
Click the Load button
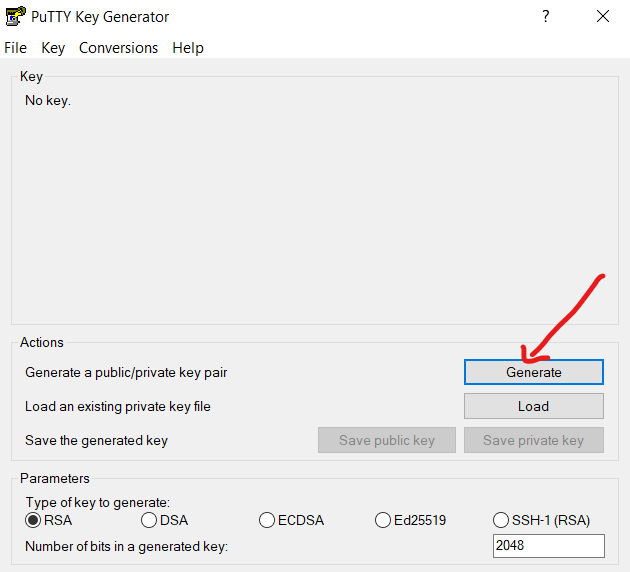[534, 406]
